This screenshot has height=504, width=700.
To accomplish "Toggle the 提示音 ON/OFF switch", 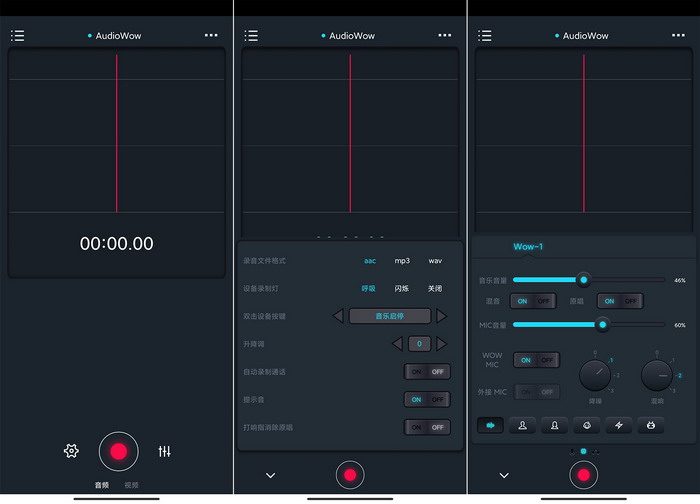I will coord(427,399).
